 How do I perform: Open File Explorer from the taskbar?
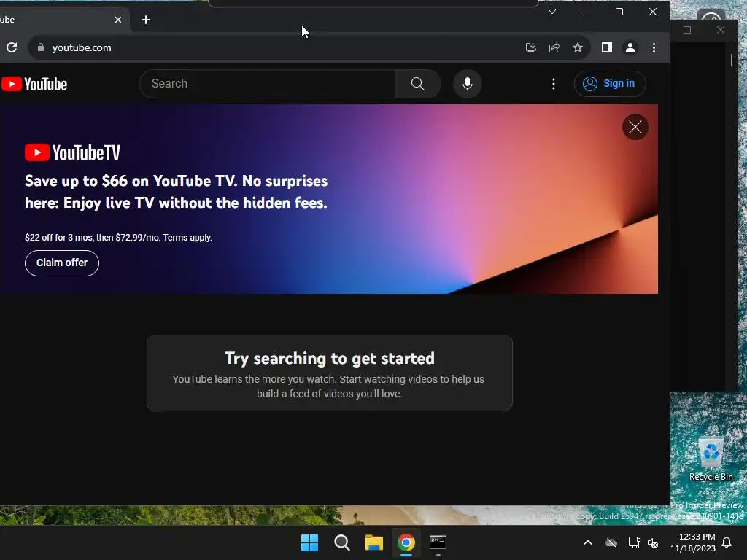click(374, 542)
